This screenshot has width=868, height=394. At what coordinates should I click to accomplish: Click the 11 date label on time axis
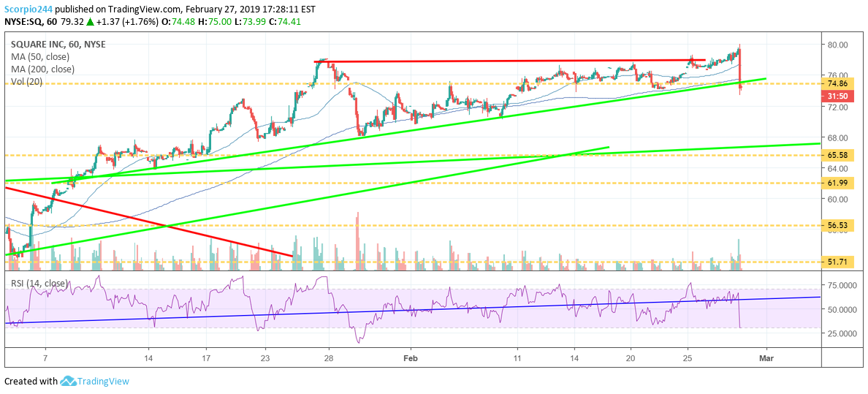pyautogui.click(x=517, y=358)
